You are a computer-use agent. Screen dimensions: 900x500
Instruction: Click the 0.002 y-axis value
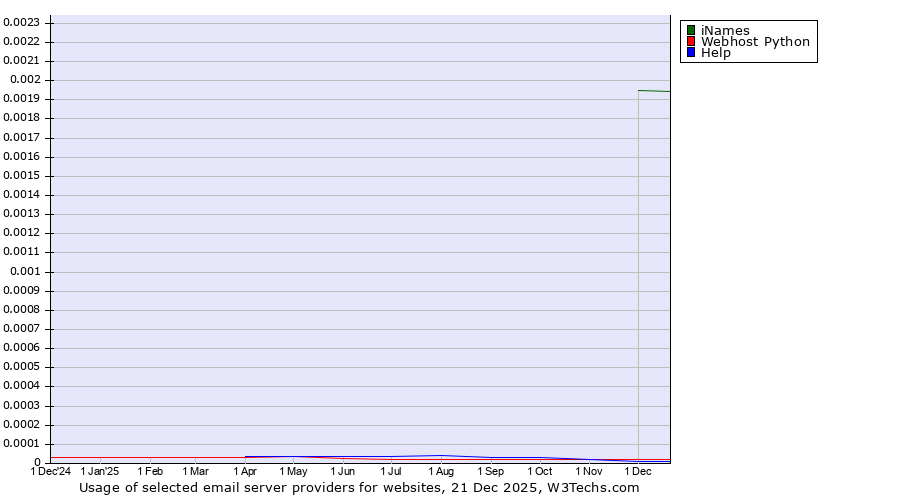coord(25,80)
